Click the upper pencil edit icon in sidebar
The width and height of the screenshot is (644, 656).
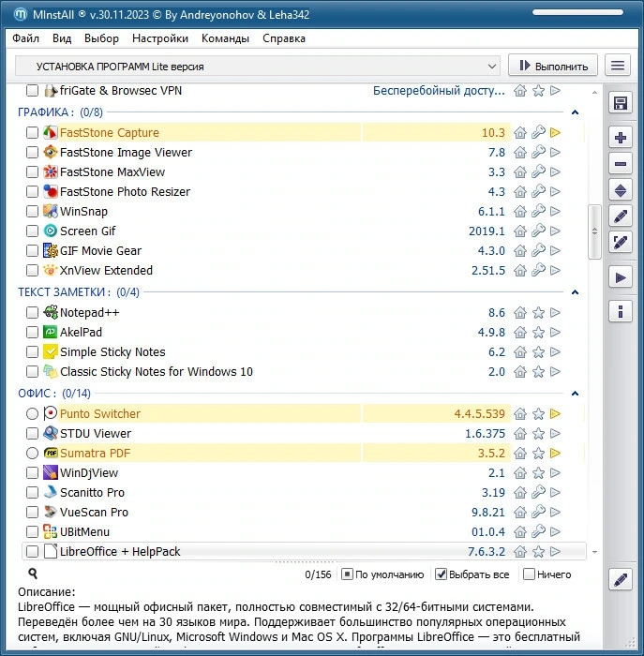coord(621,216)
